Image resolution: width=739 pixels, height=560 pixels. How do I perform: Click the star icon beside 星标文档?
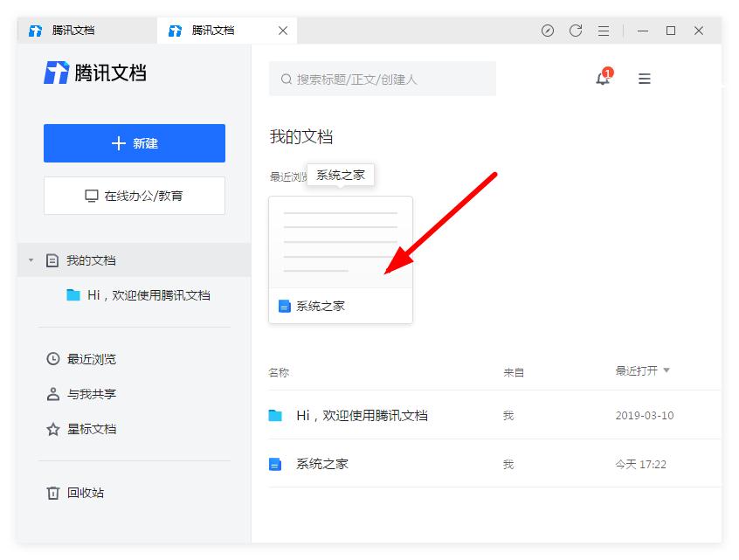point(52,429)
